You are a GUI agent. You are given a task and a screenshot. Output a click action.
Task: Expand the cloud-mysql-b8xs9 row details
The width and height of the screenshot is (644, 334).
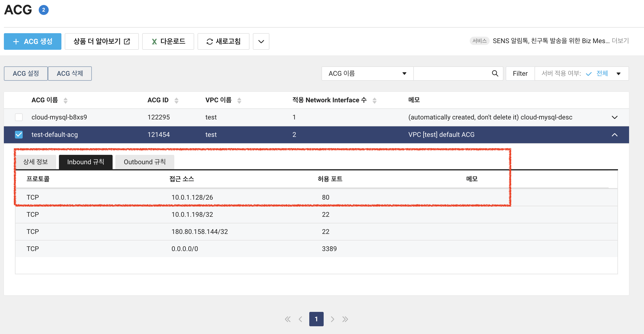614,117
